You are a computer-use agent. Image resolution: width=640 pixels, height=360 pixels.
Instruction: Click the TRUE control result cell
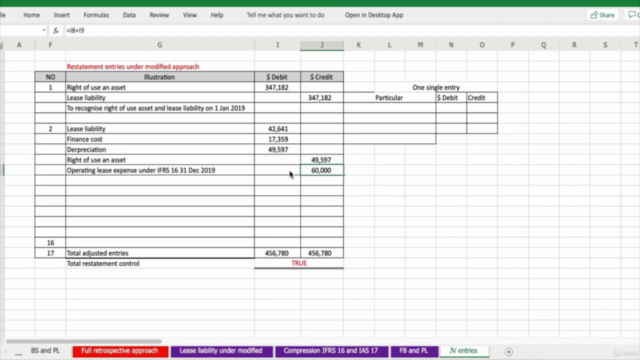[x=299, y=263]
